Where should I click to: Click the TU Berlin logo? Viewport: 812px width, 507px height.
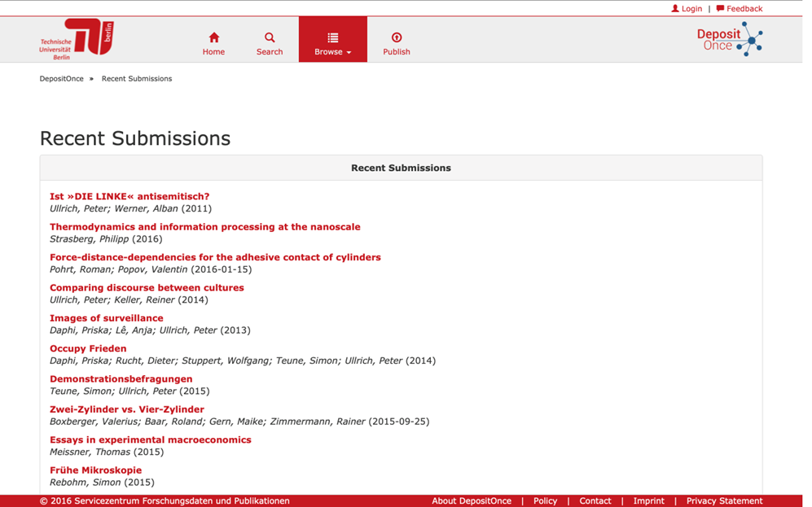(77, 39)
